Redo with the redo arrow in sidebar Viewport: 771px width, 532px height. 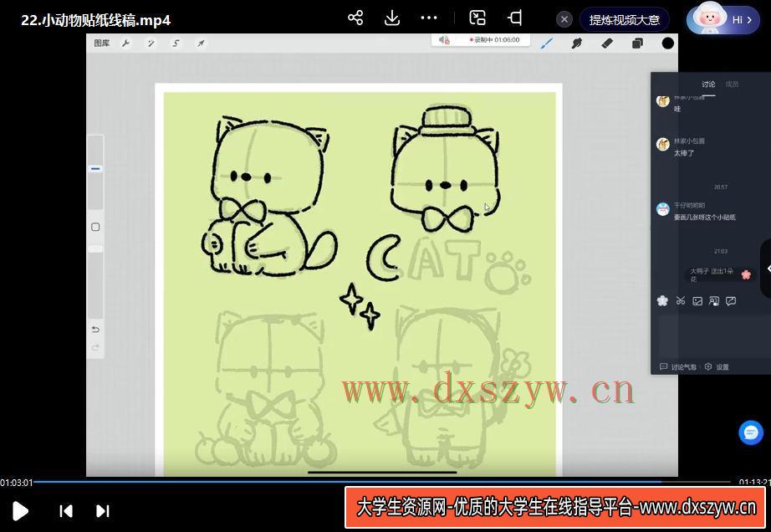coord(95,348)
